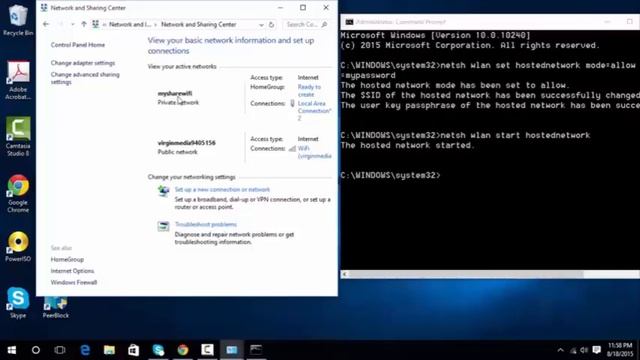Viewport: 640px width, 360px height.
Task: Open Internet Options under See also
Action: point(72,271)
